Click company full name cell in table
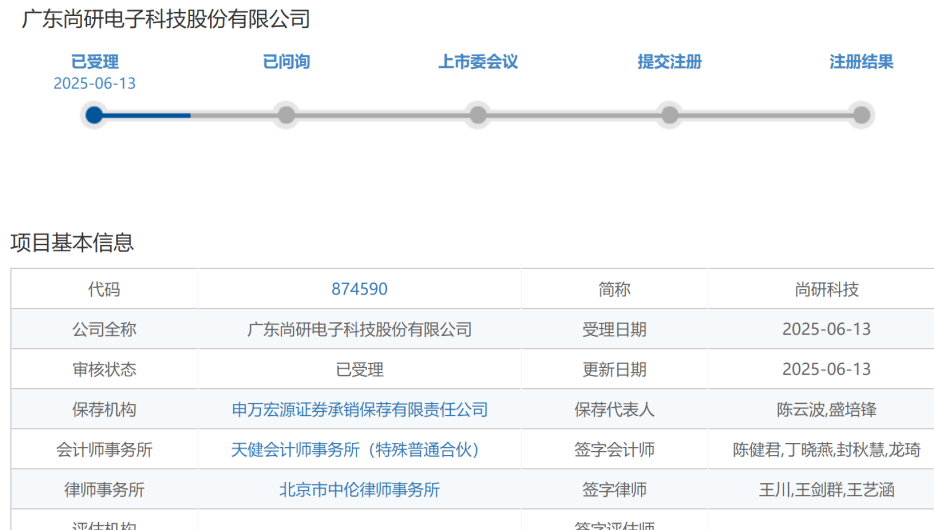The height and width of the screenshot is (530, 934). pos(359,329)
